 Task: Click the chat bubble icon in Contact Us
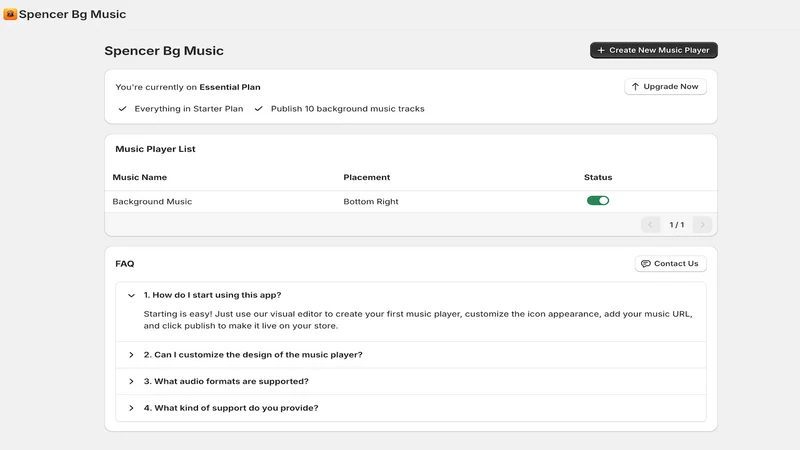(645, 264)
